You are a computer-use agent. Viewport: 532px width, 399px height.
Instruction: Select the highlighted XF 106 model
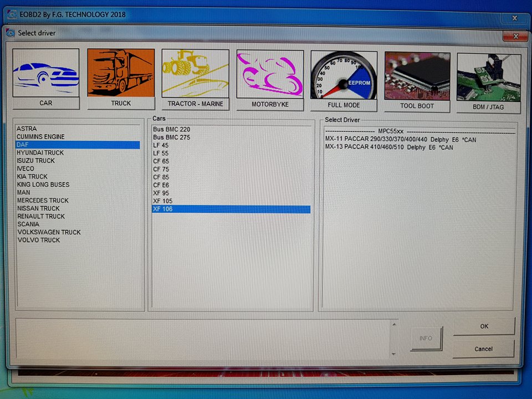click(231, 209)
